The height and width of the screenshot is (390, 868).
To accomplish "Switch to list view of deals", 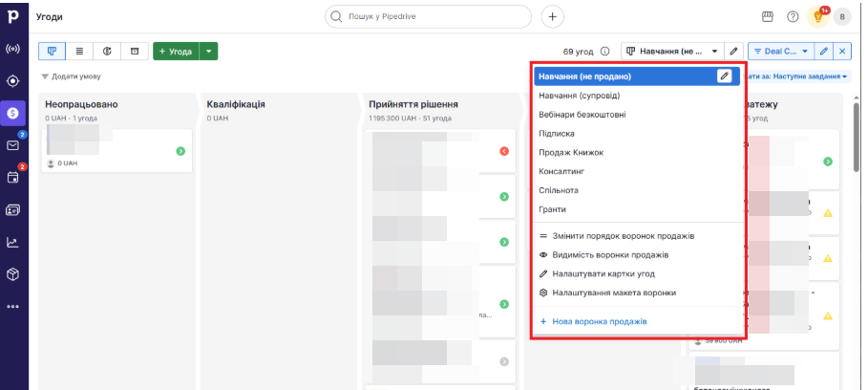I will click(79, 51).
